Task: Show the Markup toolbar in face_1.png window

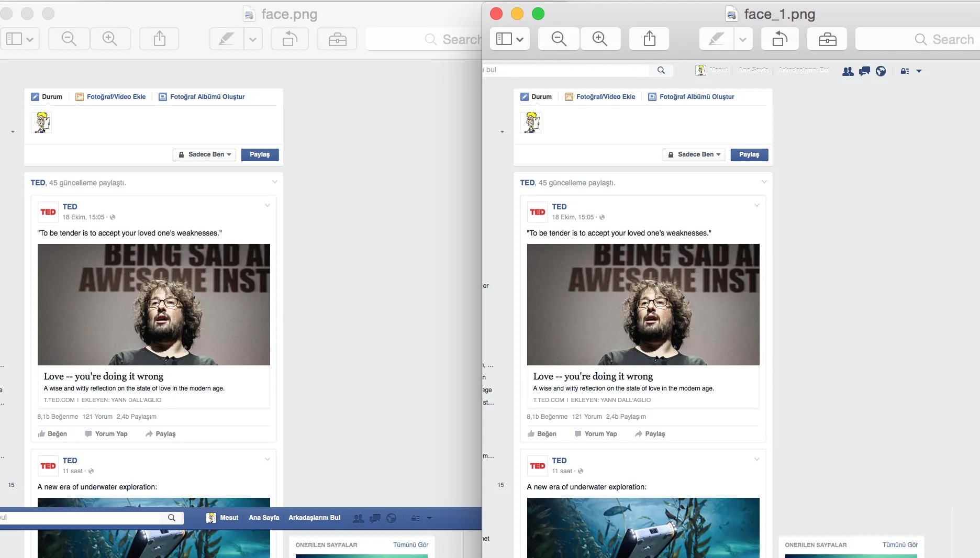Action: tap(827, 39)
